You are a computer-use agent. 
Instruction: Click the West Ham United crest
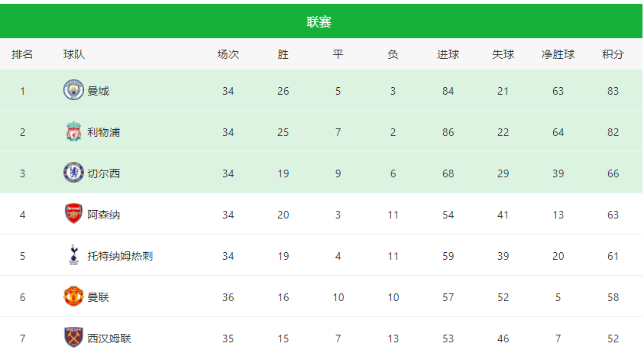(x=73, y=338)
